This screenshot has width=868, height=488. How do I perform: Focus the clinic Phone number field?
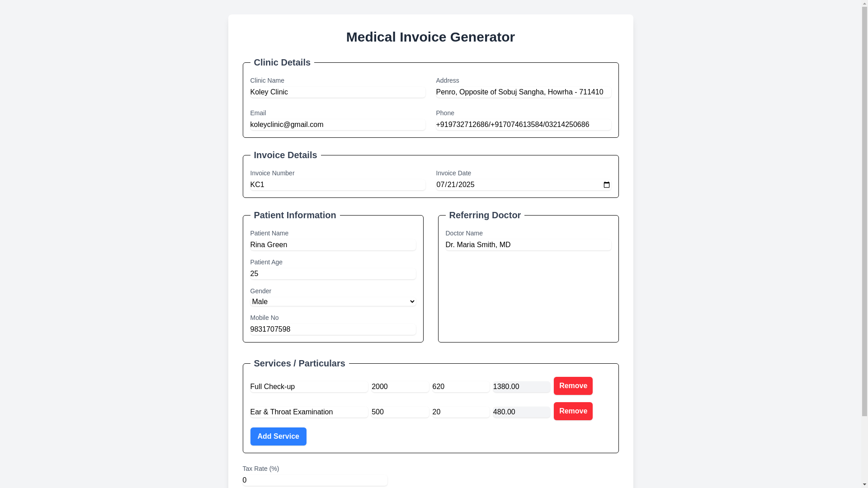[524, 125]
